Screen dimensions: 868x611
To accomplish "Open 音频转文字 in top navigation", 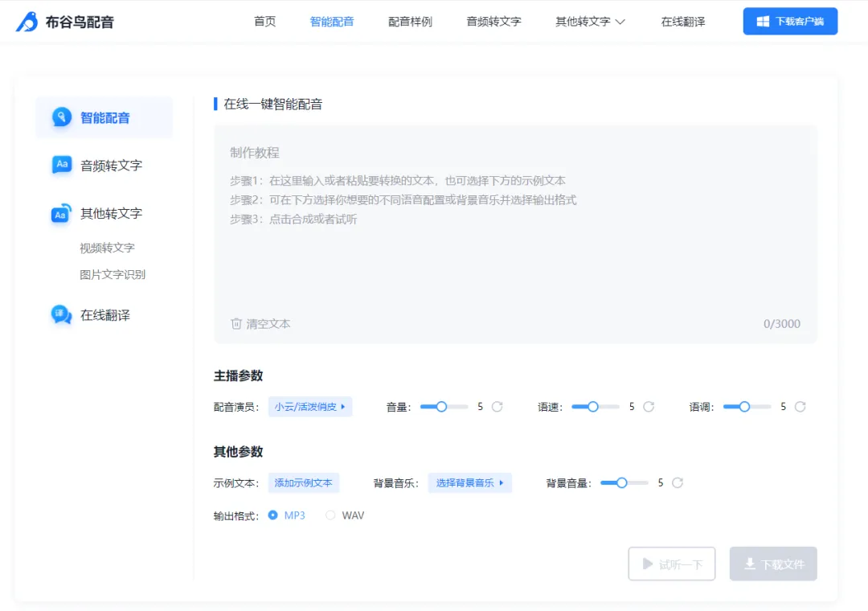I will pyautogui.click(x=493, y=22).
